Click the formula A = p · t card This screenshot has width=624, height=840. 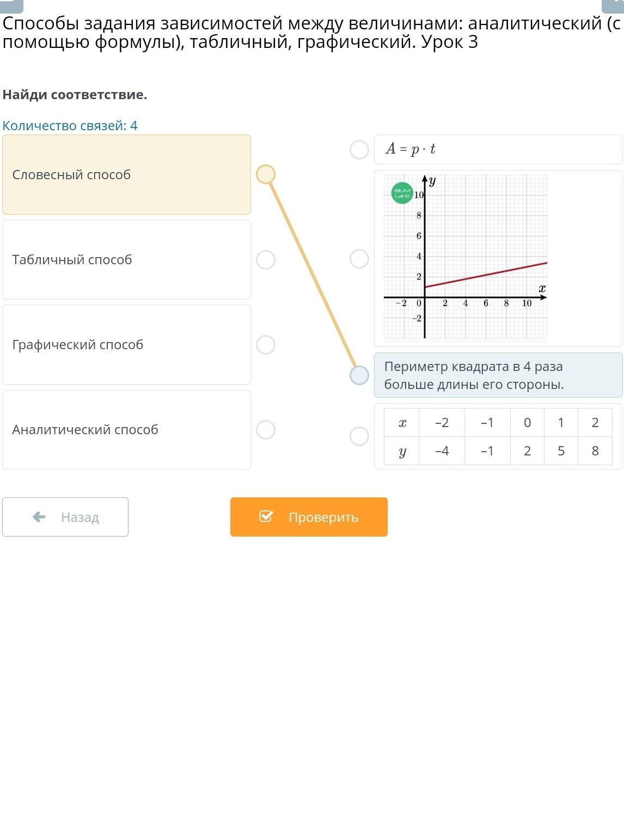click(498, 150)
